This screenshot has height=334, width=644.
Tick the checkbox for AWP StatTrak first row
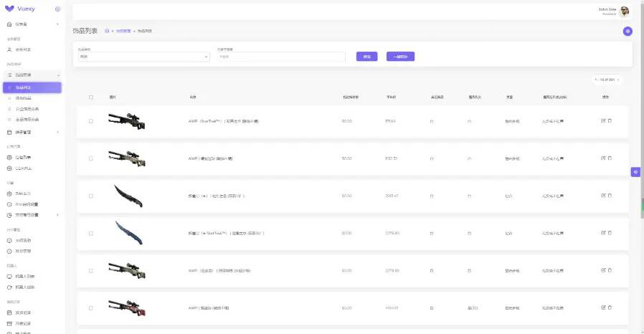pyautogui.click(x=91, y=121)
